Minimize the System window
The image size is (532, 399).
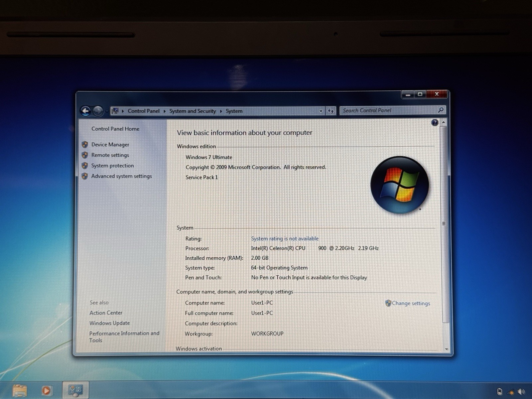pyautogui.click(x=408, y=94)
